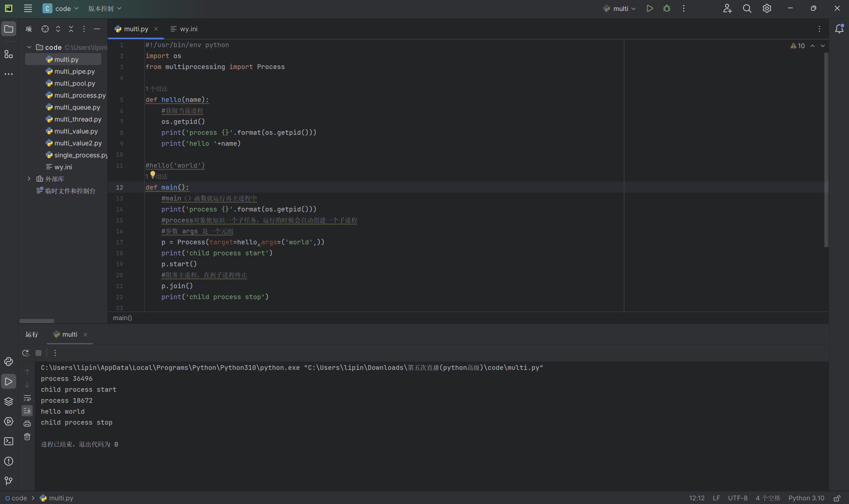Viewport: 849px width, 504px height.
Task: Change indentation 4 个空格 setting
Action: pos(768,498)
